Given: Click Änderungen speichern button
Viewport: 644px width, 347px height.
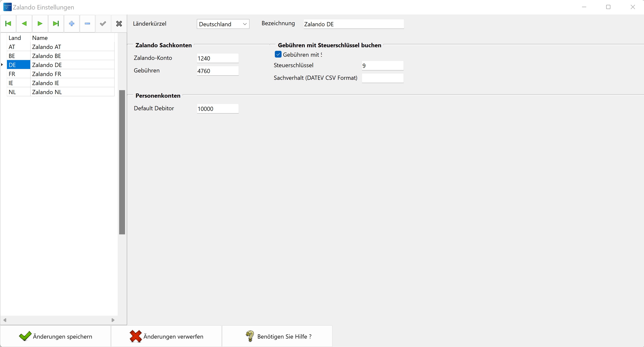Looking at the screenshot, I should tap(55, 336).
